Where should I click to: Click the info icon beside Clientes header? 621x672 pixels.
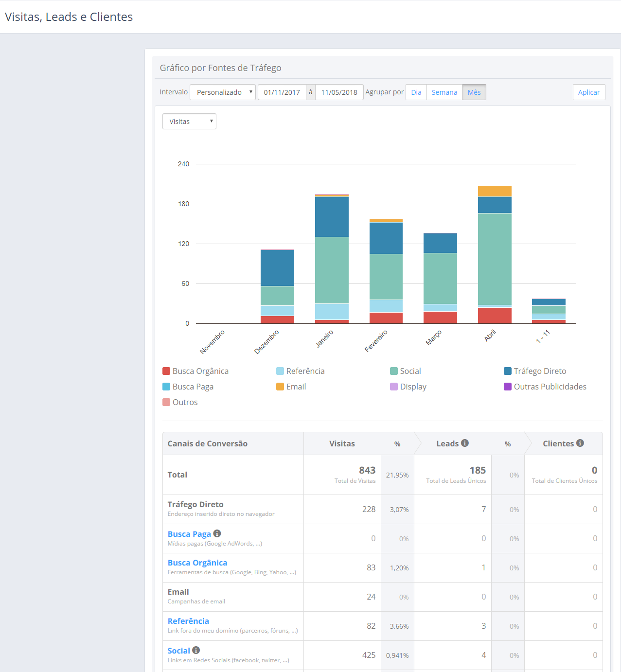click(580, 443)
